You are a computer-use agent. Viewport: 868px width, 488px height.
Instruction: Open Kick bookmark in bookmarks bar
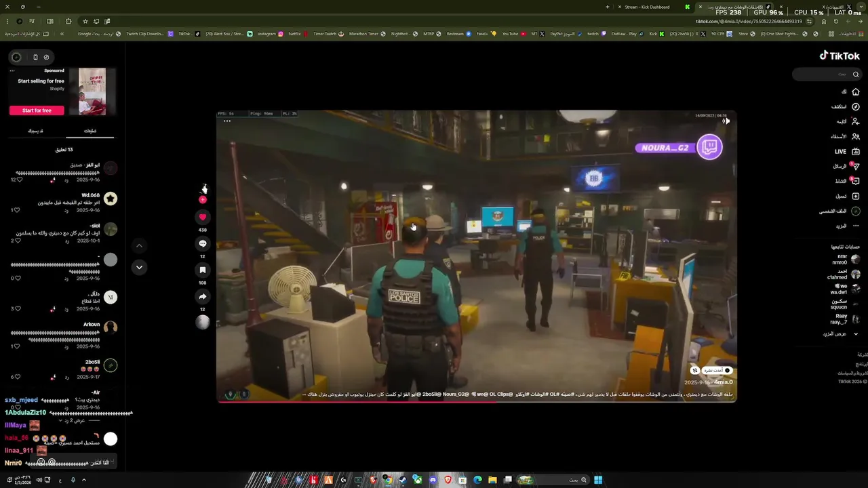point(657,33)
